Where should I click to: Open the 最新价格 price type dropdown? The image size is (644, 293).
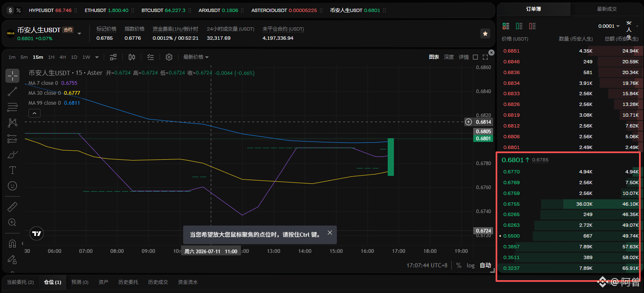click(x=196, y=57)
